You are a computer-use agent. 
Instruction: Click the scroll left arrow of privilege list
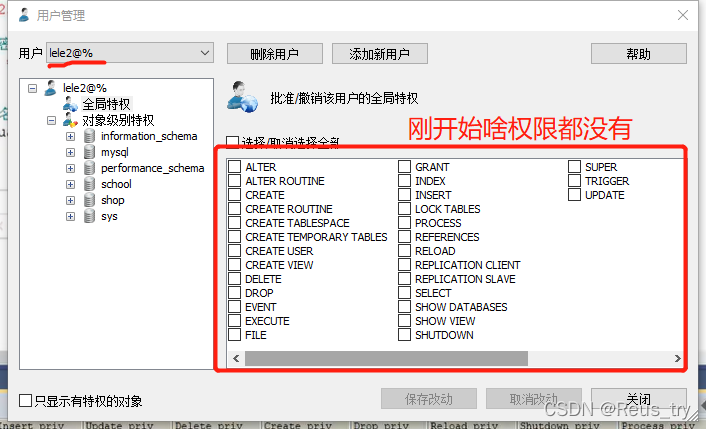236,358
